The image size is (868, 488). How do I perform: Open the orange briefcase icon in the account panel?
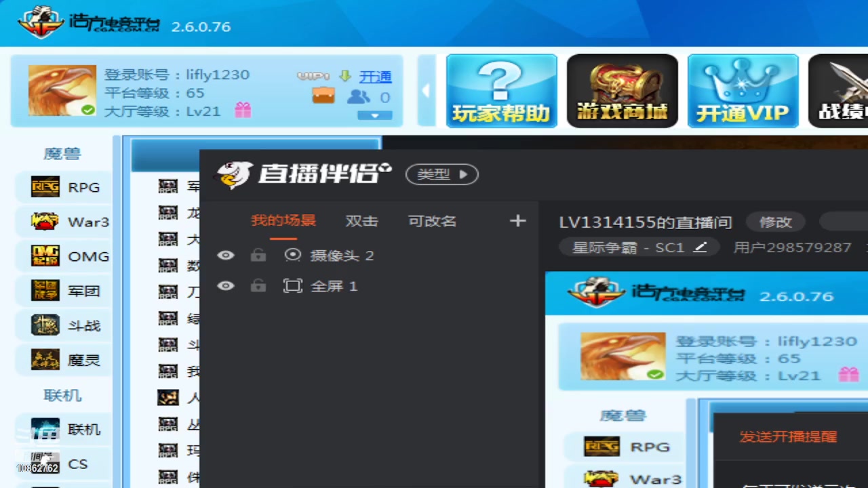[x=323, y=96]
